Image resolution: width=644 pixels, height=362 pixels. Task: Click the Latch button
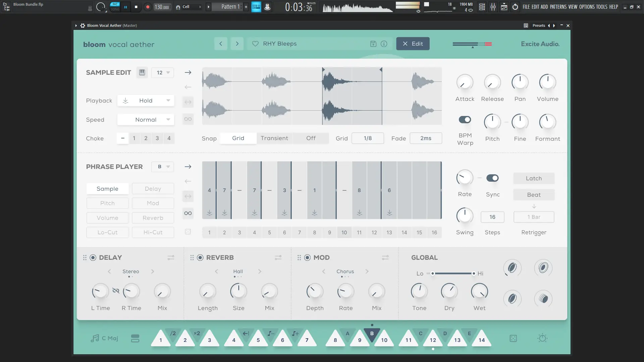coord(534,178)
